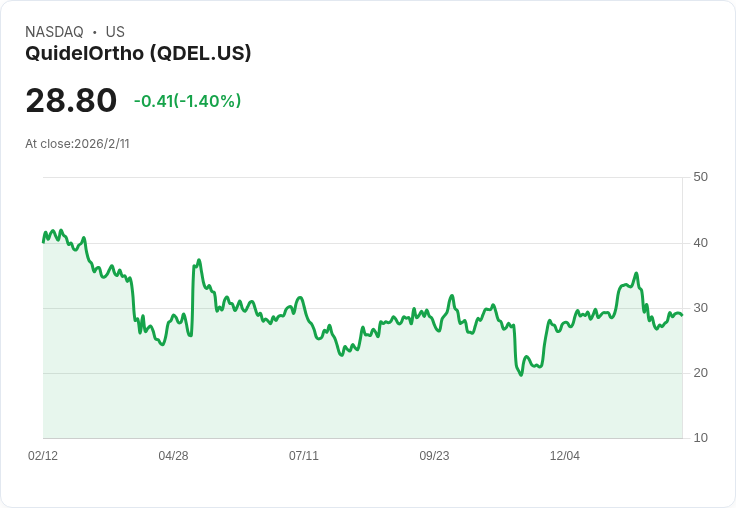Select the 09/23 date axis label
Image resolution: width=736 pixels, height=508 pixels.
coord(434,456)
